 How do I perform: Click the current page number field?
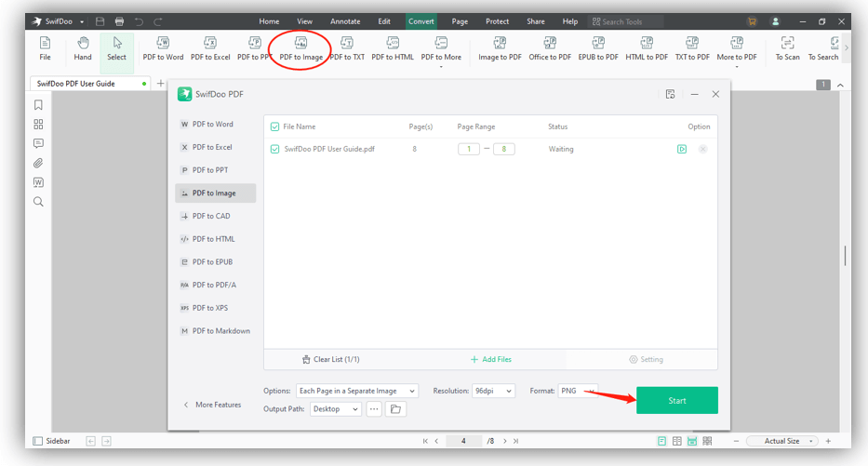click(x=463, y=441)
